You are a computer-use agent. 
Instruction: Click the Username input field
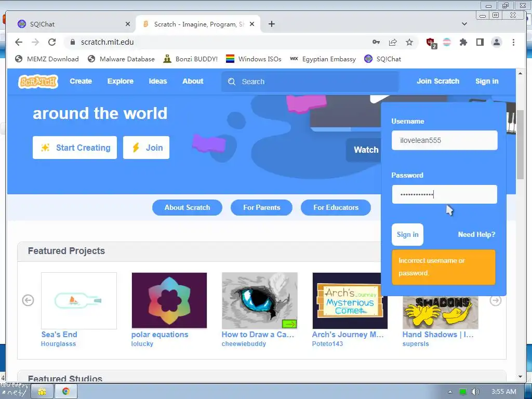(x=445, y=140)
